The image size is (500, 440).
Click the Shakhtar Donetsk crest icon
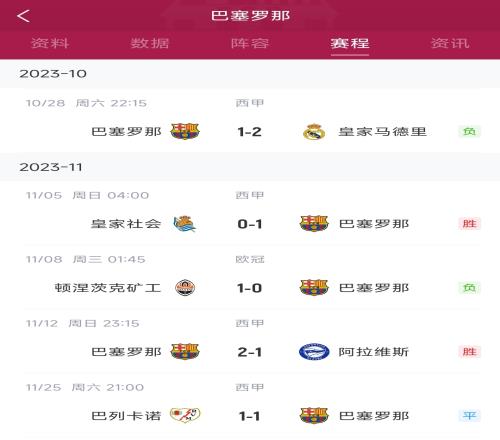(185, 288)
